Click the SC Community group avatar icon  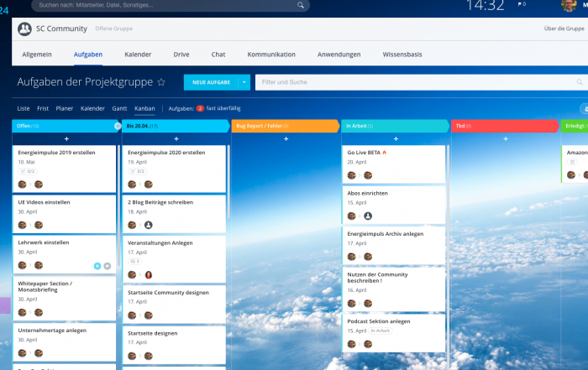coord(24,29)
